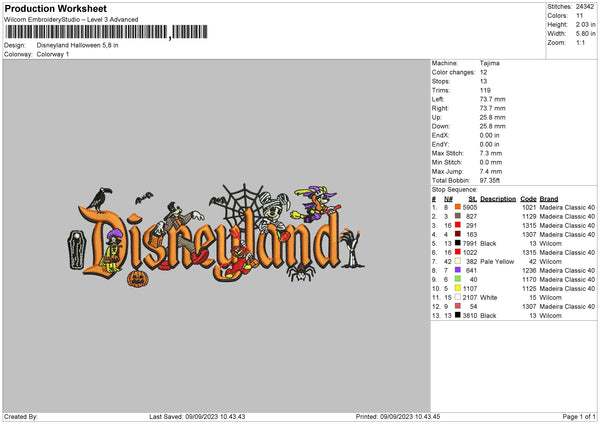Select 'Last Saved: 09/09/2023 10.43.43' text

197,417
